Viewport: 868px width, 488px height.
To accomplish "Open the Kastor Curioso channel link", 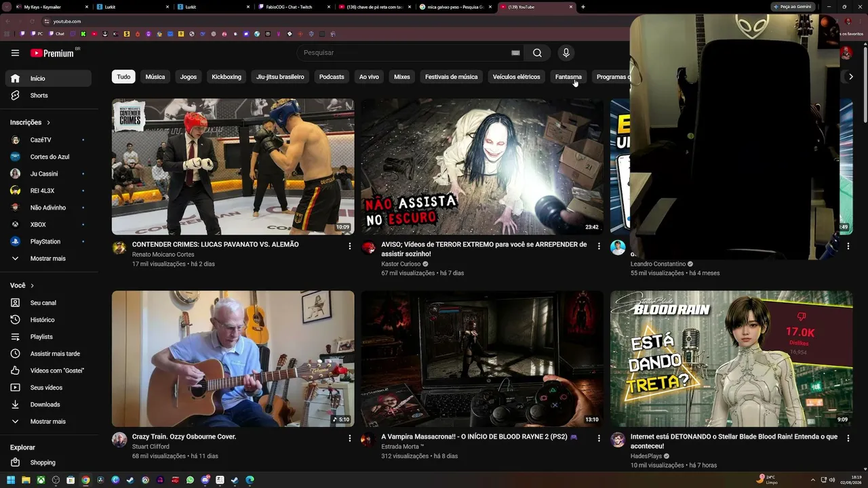I will (401, 264).
